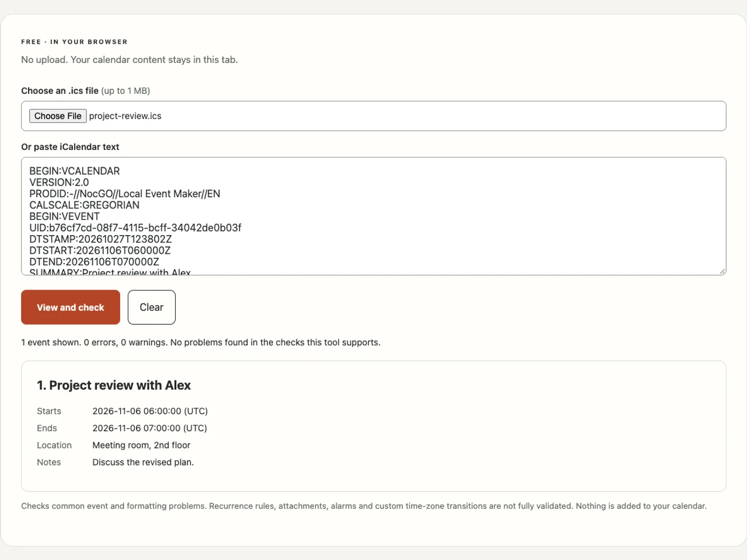Click the DTEND line
The height and width of the screenshot is (560, 747).
point(94,262)
